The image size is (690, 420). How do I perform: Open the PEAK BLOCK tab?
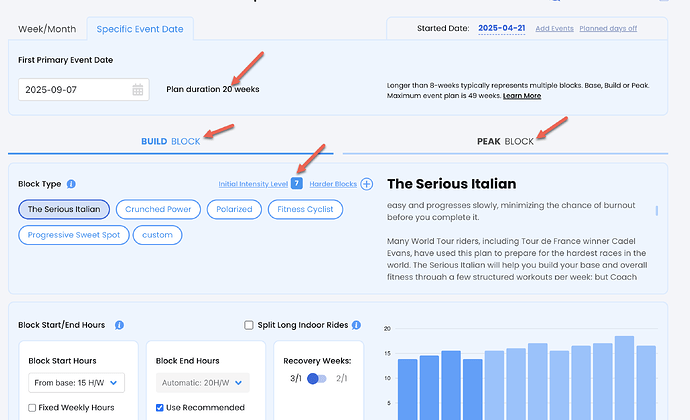click(505, 141)
